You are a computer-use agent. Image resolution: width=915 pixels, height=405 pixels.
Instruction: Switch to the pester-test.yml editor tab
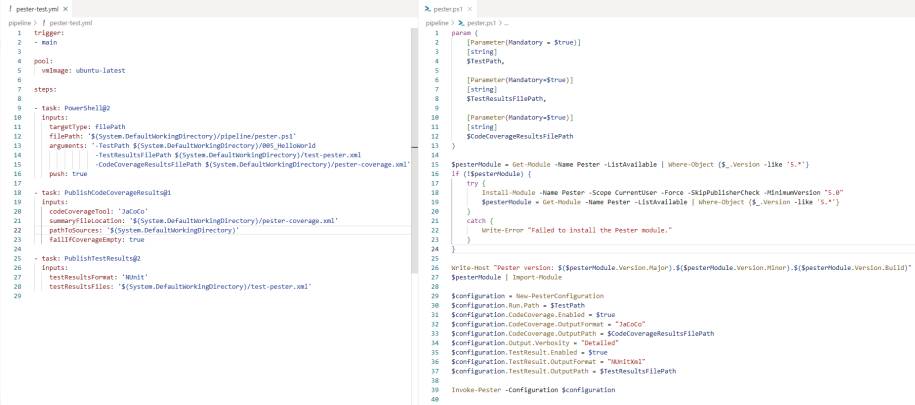click(36, 9)
